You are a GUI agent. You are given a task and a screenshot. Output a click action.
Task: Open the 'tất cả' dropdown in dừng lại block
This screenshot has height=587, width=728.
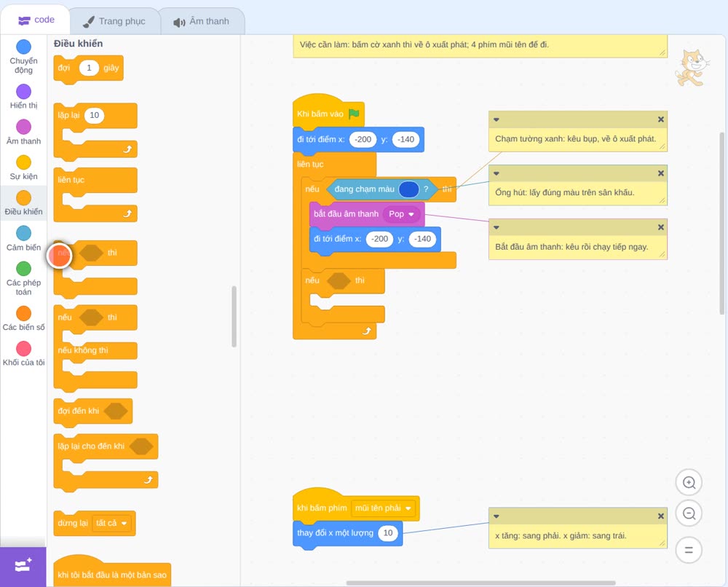[x=111, y=523]
